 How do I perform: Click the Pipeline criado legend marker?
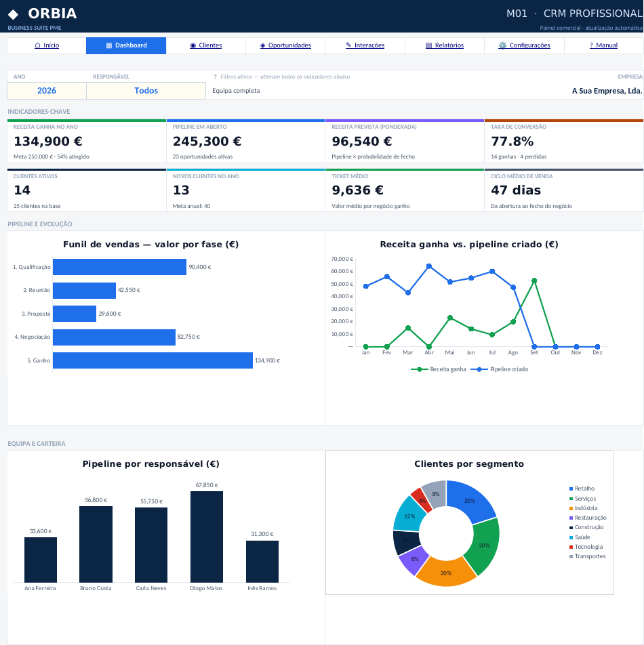pyautogui.click(x=479, y=369)
